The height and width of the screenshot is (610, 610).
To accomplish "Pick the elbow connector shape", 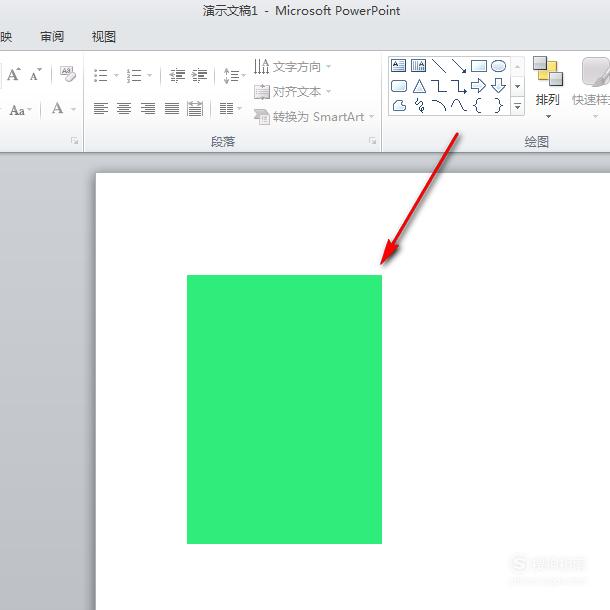I will [x=439, y=86].
